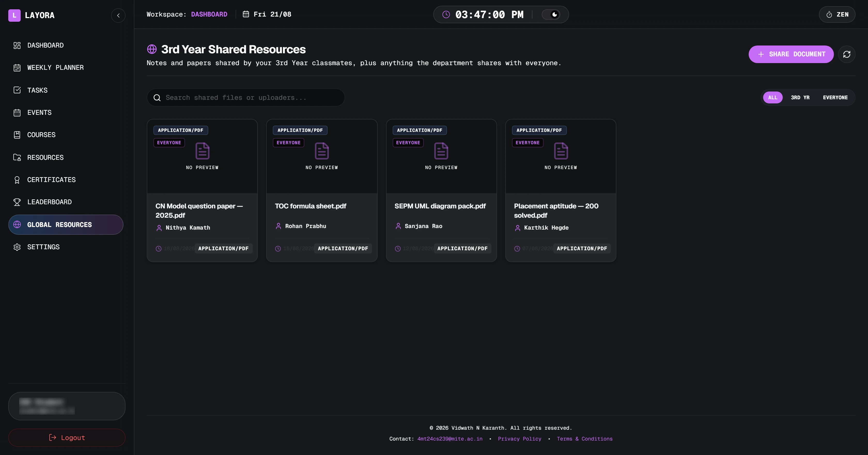This screenshot has height=455, width=868.
Task: Filter resources by Everyone
Action: click(x=835, y=97)
